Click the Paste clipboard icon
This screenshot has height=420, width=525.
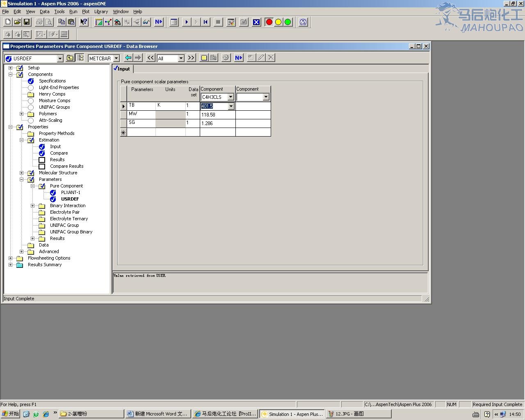coord(71,22)
